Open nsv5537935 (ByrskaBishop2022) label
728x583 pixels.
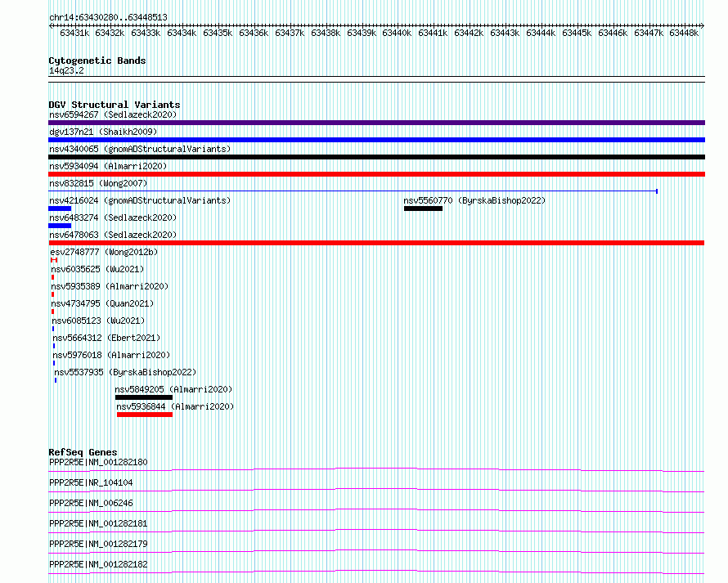point(125,372)
